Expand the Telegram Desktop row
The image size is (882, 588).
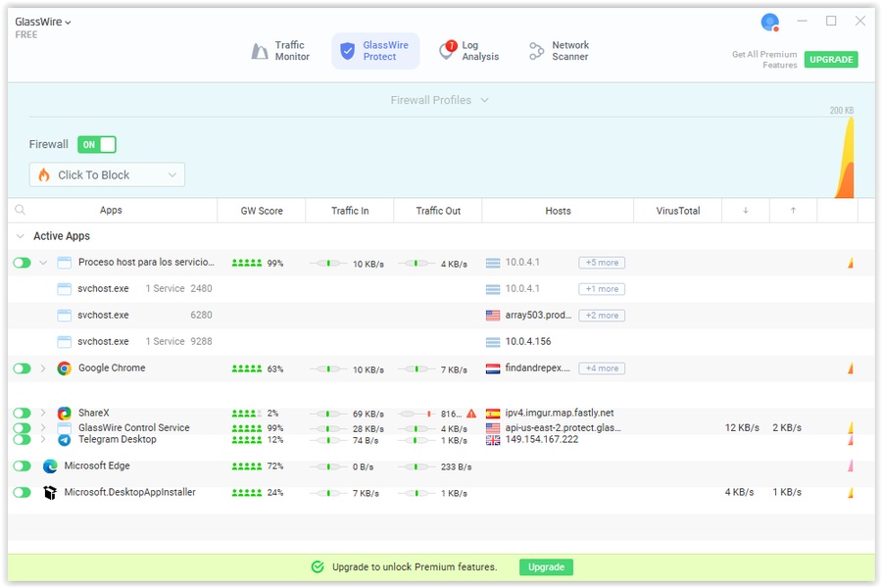tap(43, 439)
